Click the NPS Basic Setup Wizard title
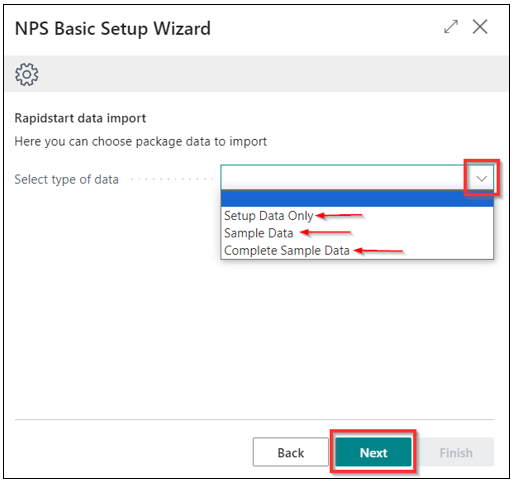This screenshot has height=483, width=516. coord(113,29)
